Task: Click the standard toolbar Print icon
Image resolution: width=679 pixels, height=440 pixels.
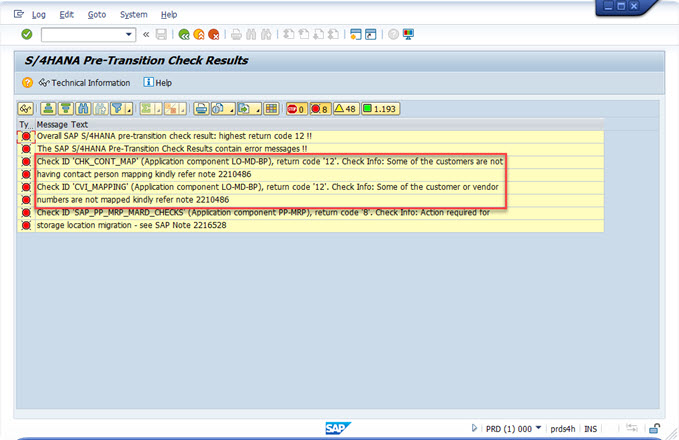Action: point(236,34)
